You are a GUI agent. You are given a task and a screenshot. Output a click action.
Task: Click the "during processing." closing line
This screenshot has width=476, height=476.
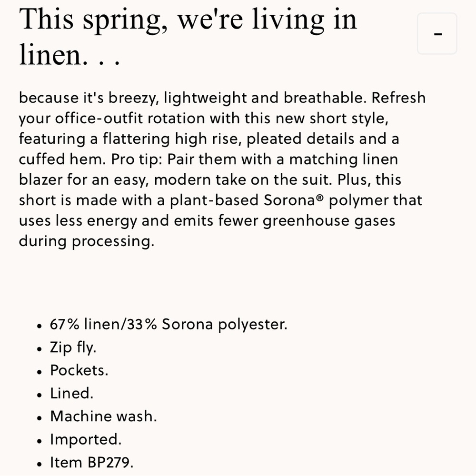tap(87, 242)
